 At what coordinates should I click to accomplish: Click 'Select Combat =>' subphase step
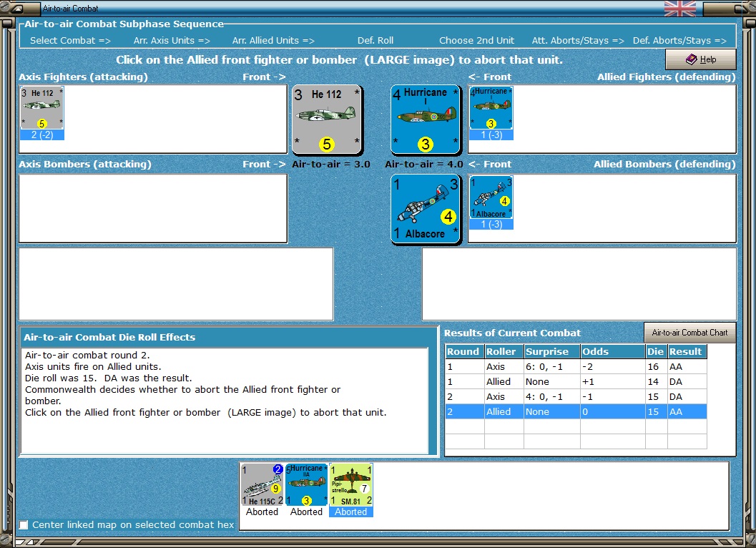click(70, 41)
